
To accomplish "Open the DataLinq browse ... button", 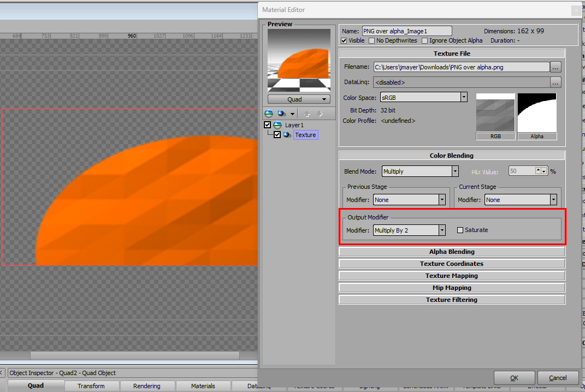I will coord(555,82).
